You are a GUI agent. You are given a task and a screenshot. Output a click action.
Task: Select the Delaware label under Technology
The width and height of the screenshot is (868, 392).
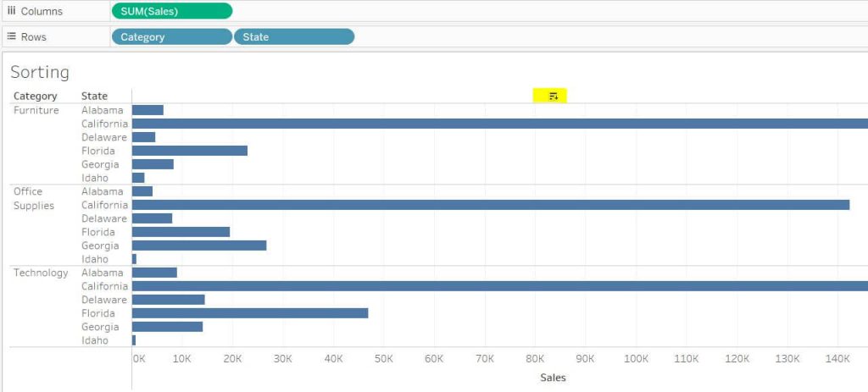coord(104,300)
